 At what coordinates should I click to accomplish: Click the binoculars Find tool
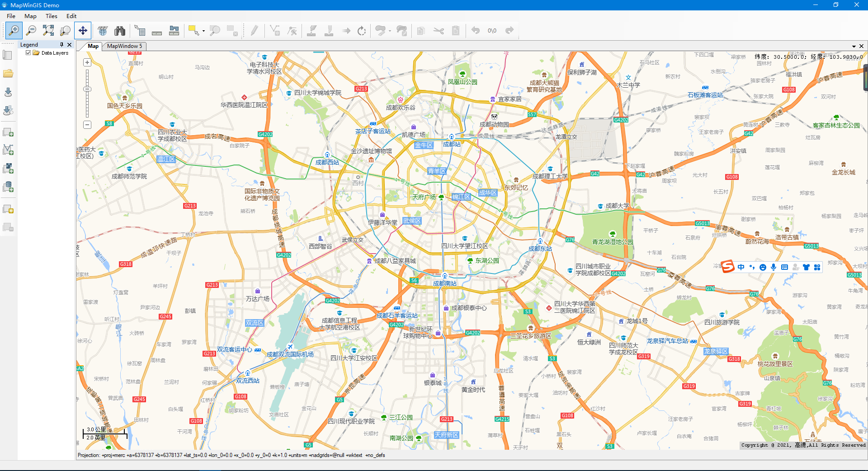click(120, 31)
